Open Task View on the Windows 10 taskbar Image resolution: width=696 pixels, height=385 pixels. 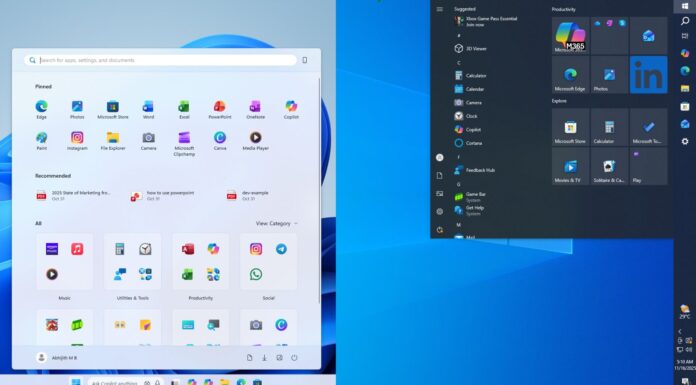coord(685,36)
